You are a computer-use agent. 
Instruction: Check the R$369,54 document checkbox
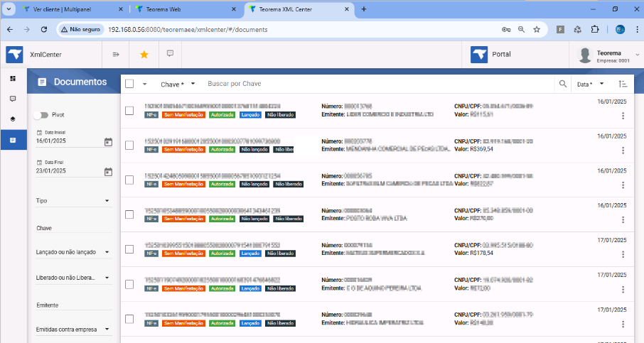click(x=129, y=146)
